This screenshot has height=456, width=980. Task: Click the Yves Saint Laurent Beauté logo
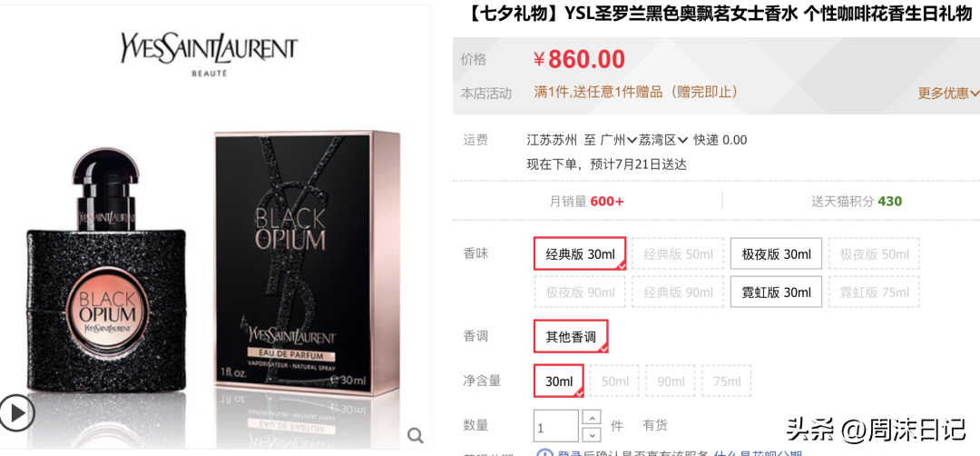click(210, 55)
